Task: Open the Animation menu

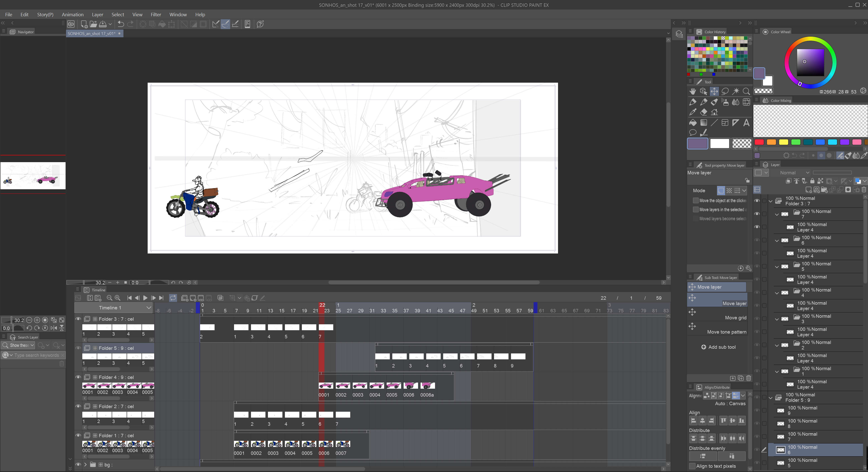Action: pos(72,14)
